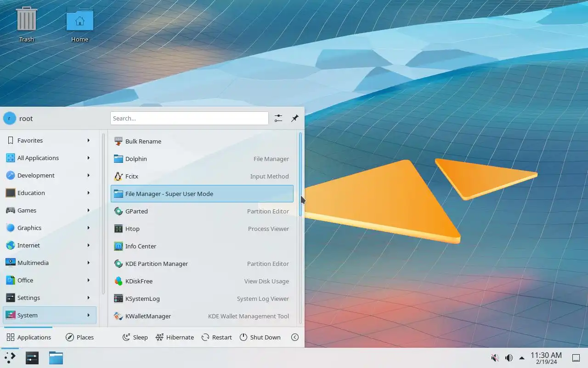The width and height of the screenshot is (588, 368).
Task: Launch the KDiskFree icon
Action: pyautogui.click(x=118, y=281)
